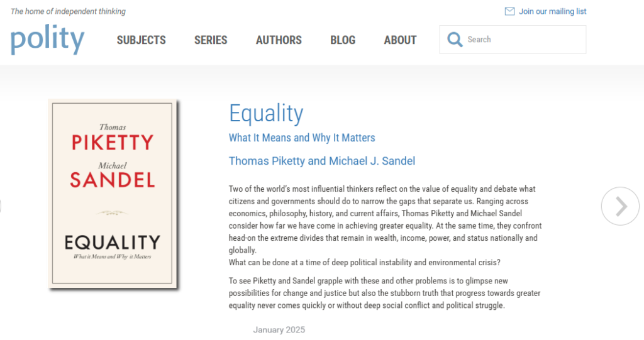Screen dimensions: 644x340
Task: Focus the Search input field
Action: point(522,40)
